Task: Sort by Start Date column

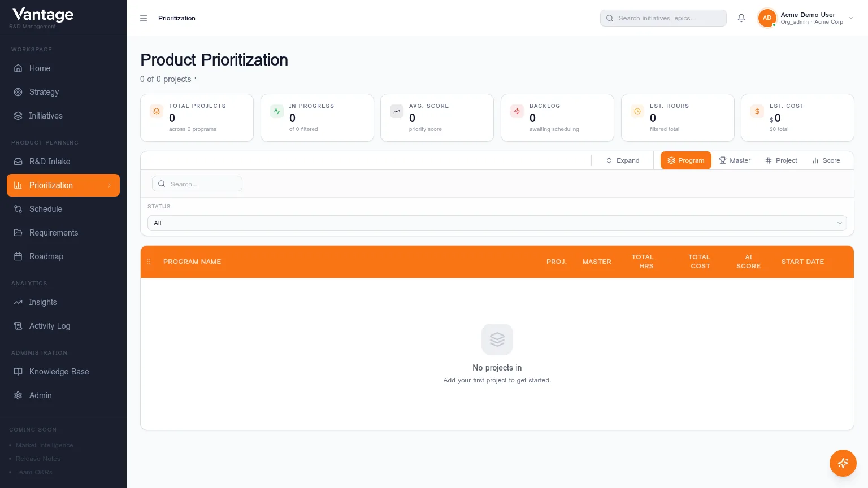Action: [x=802, y=262]
